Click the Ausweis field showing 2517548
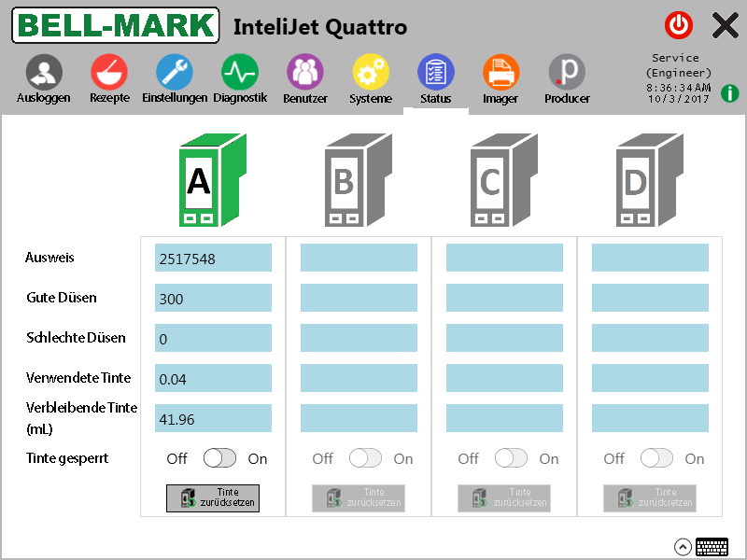The image size is (747, 560). coord(213,258)
